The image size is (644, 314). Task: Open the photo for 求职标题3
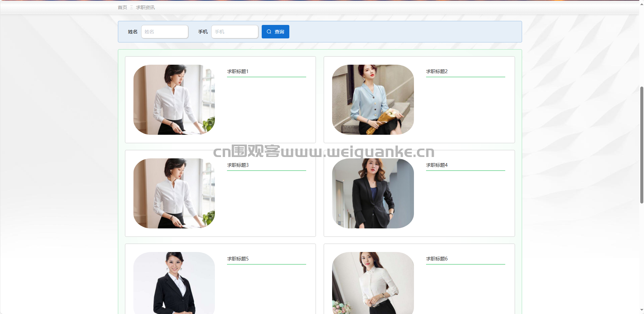pyautogui.click(x=174, y=193)
